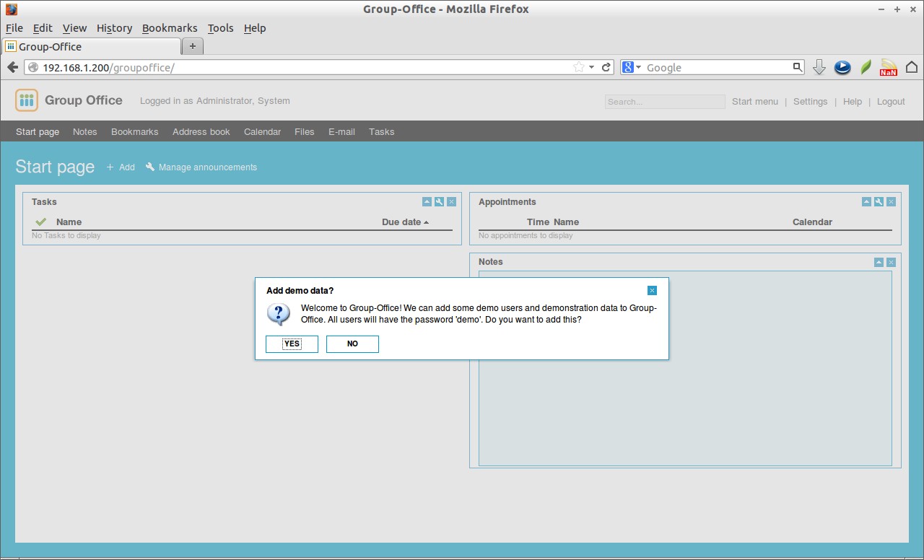Click the search magnifier icon
This screenshot has width=924, height=560.
pyautogui.click(x=797, y=67)
